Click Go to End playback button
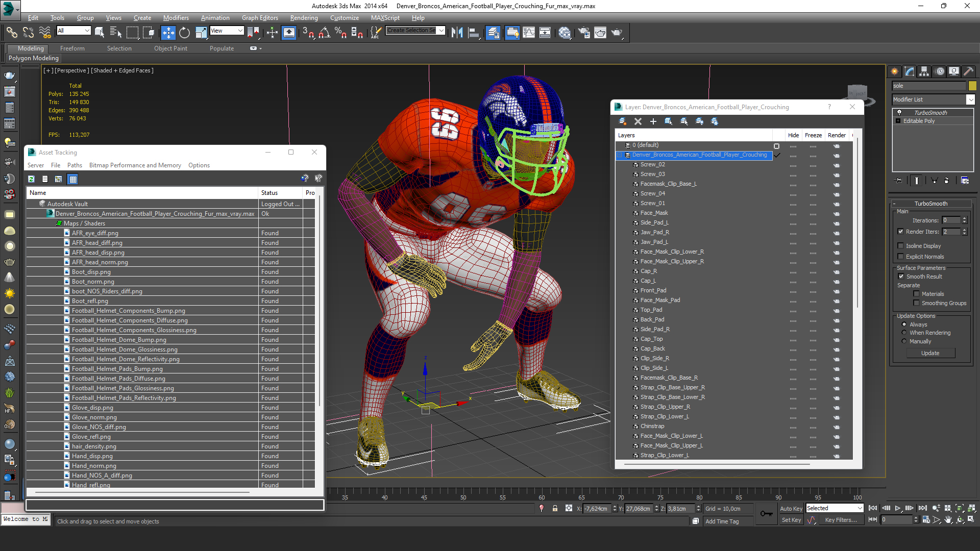The height and width of the screenshot is (551, 980). click(922, 508)
